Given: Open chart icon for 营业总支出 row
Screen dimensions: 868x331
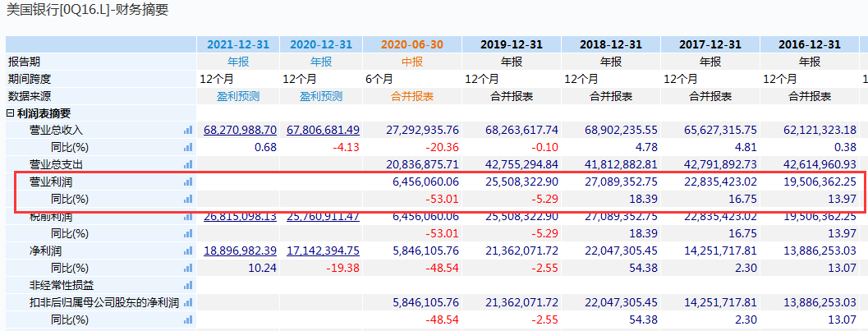Looking at the screenshot, I should point(188,164).
